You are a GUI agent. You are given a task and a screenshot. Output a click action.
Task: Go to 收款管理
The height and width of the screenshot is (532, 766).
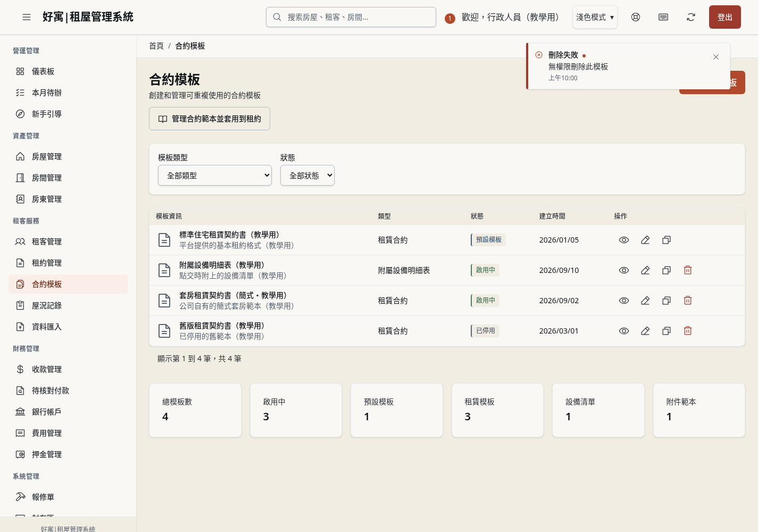pos(68,369)
